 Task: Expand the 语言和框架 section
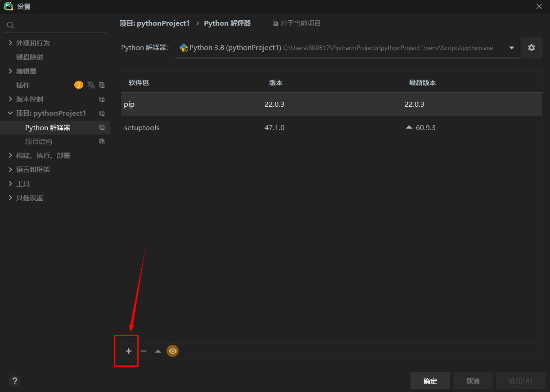10,170
